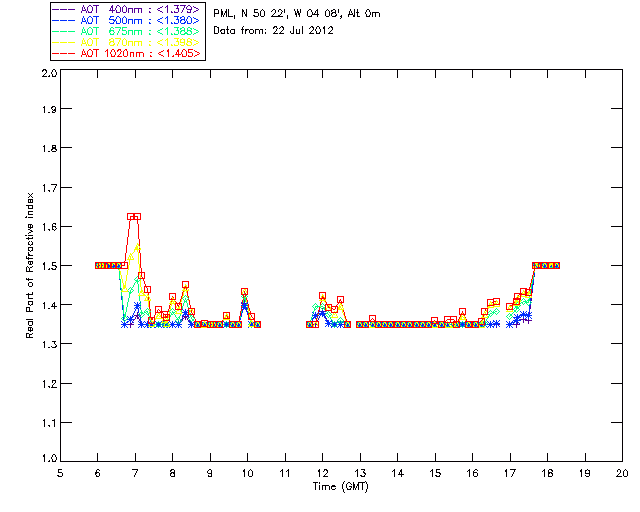This screenshot has width=640, height=512.
Task: Click the x-axis label 20
Action: (622, 473)
